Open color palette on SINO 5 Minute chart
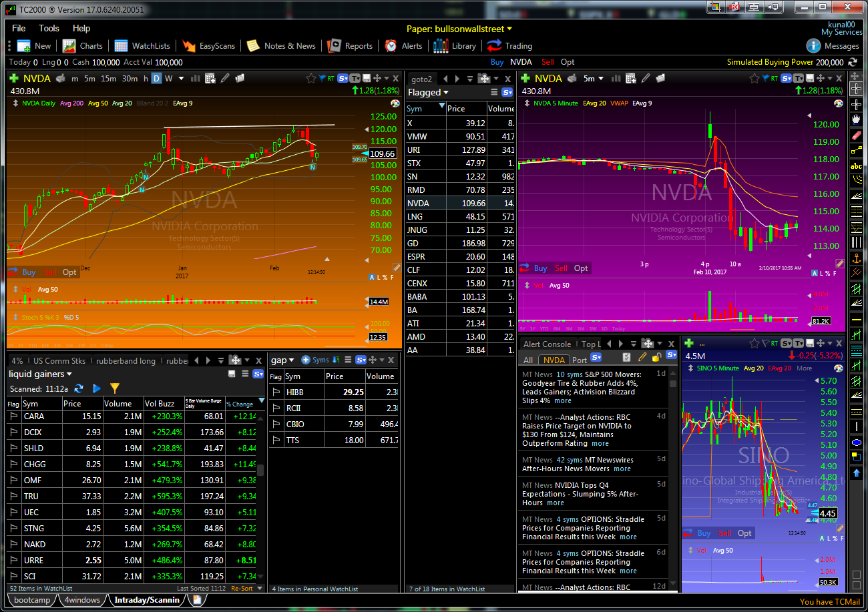Screen dimensions: 868x612 point(839,368)
